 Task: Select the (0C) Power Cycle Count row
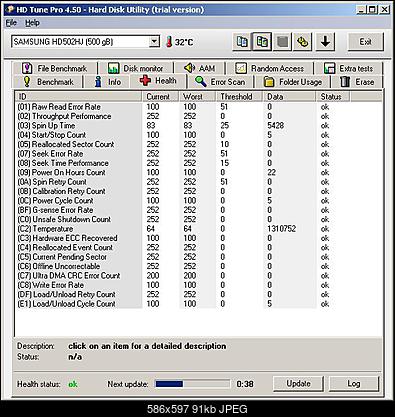click(199, 201)
